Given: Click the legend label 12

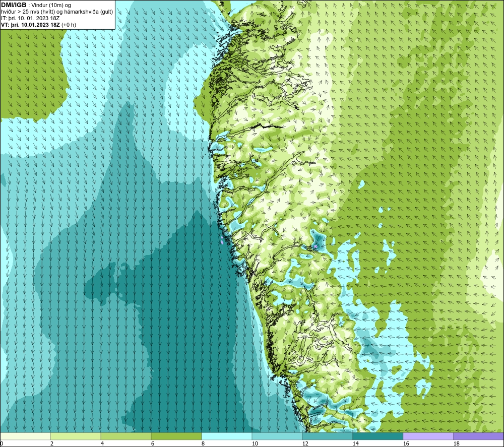Looking at the screenshot, I should point(305,443).
